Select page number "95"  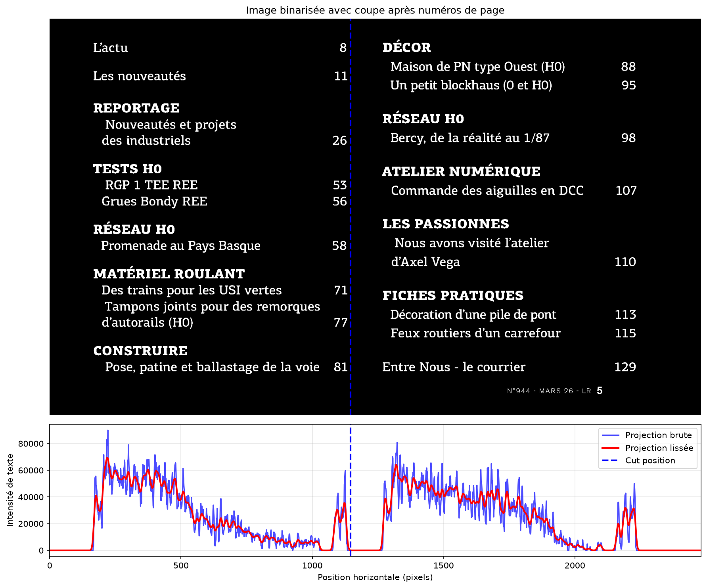628,85
